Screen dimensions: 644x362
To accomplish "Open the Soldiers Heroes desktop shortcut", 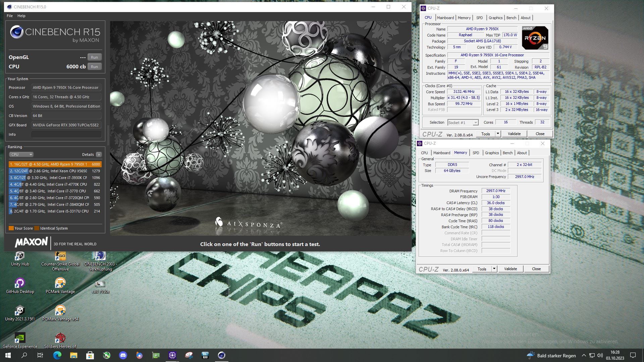I will pyautogui.click(x=60, y=341).
